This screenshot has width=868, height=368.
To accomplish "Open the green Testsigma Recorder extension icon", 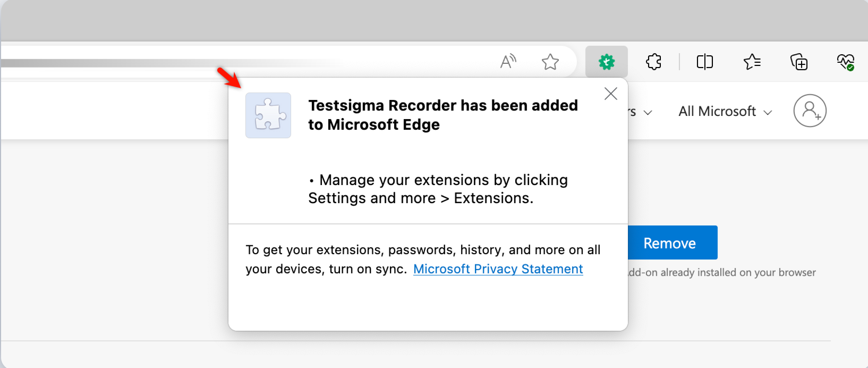I will coord(606,62).
